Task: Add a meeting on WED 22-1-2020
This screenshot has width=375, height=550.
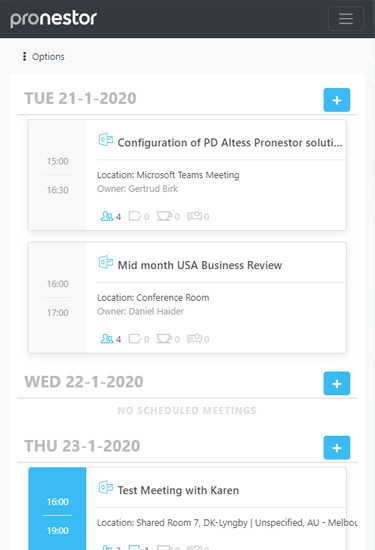Action: point(336,383)
